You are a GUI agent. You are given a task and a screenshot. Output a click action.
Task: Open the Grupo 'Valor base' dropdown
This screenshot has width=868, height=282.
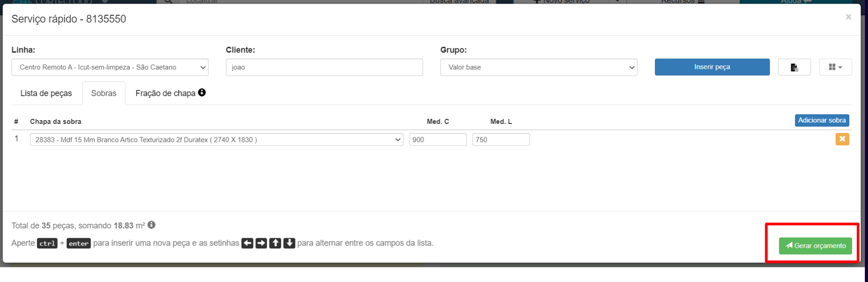[x=539, y=67]
